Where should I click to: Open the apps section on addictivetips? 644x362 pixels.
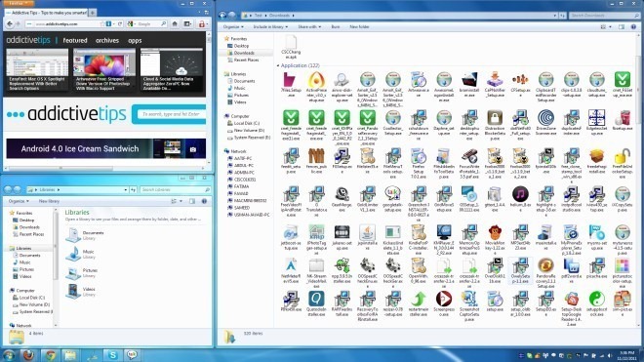click(x=135, y=41)
